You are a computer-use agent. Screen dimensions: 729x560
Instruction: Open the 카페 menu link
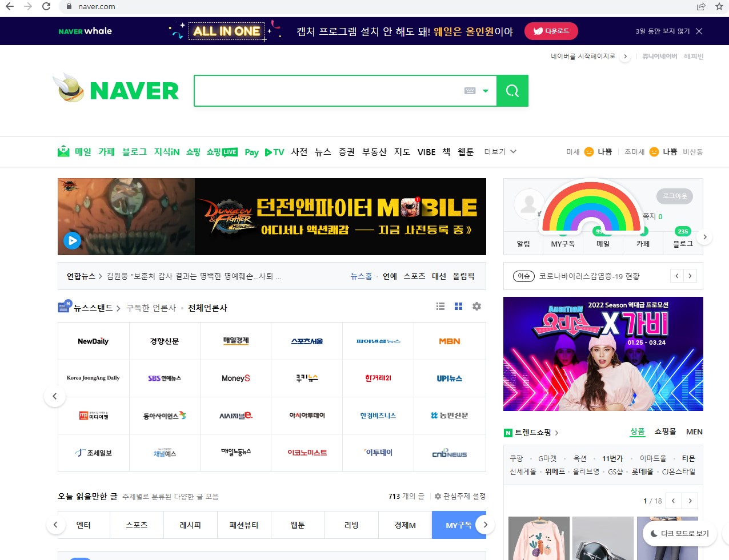[106, 151]
